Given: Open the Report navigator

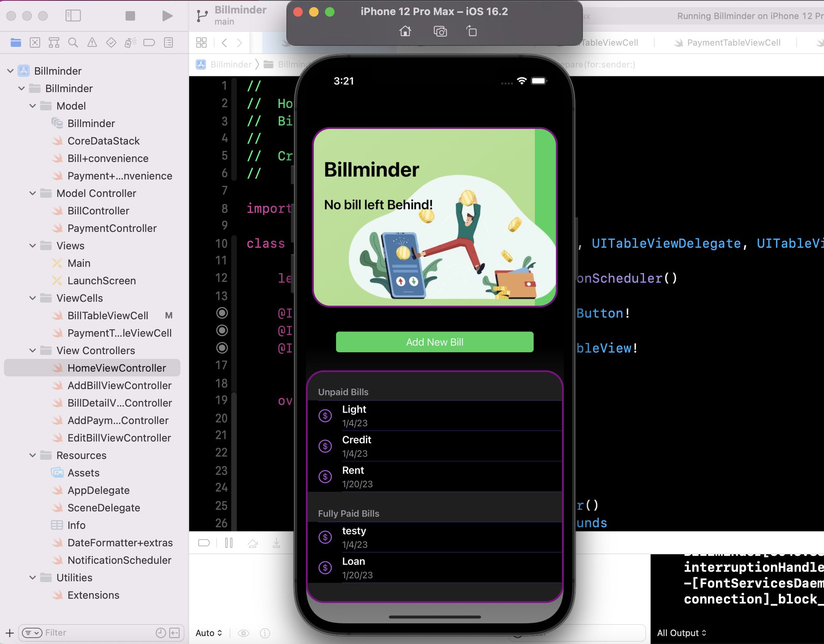Looking at the screenshot, I should (168, 42).
